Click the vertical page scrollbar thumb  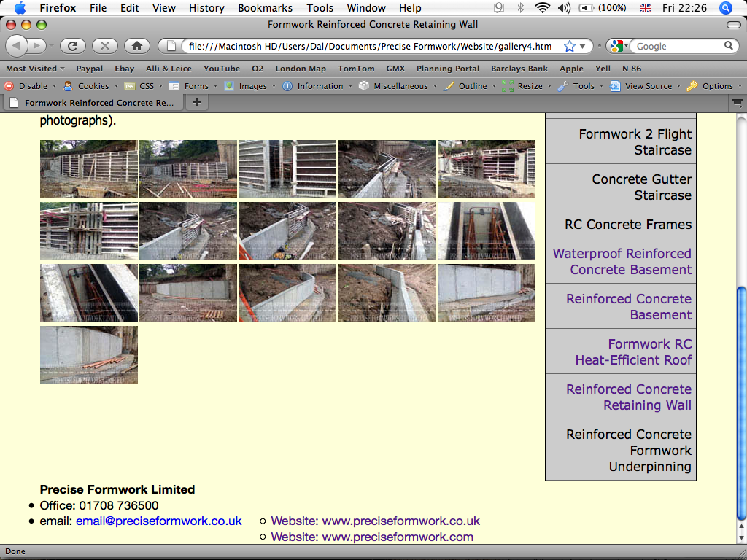pos(742,404)
